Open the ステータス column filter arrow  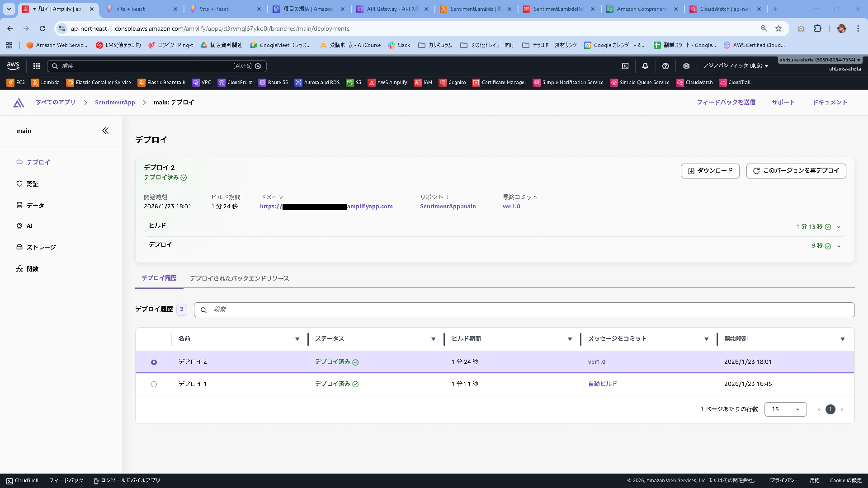coord(433,339)
